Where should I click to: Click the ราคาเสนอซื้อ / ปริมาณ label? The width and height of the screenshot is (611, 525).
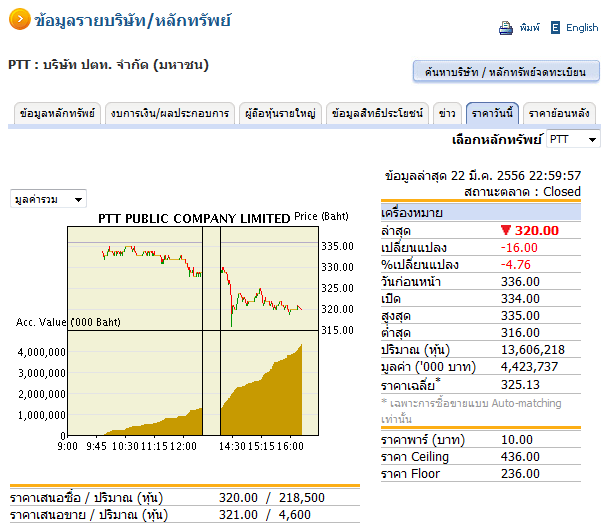[x=86, y=498]
